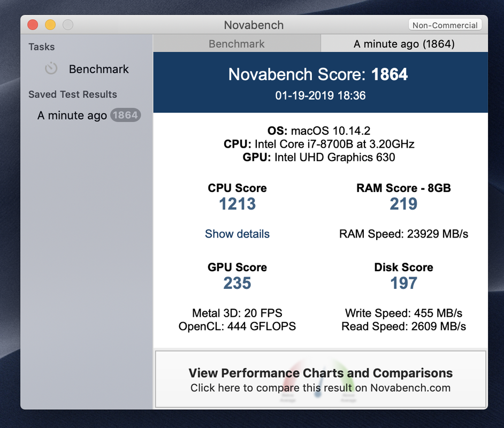This screenshot has width=504, height=428.
Task: Click Write Speed: 455 MB/s text
Action: (404, 313)
